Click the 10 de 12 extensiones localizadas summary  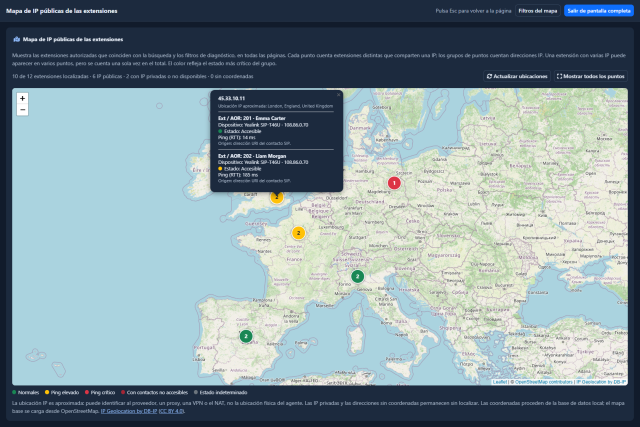[x=133, y=76]
